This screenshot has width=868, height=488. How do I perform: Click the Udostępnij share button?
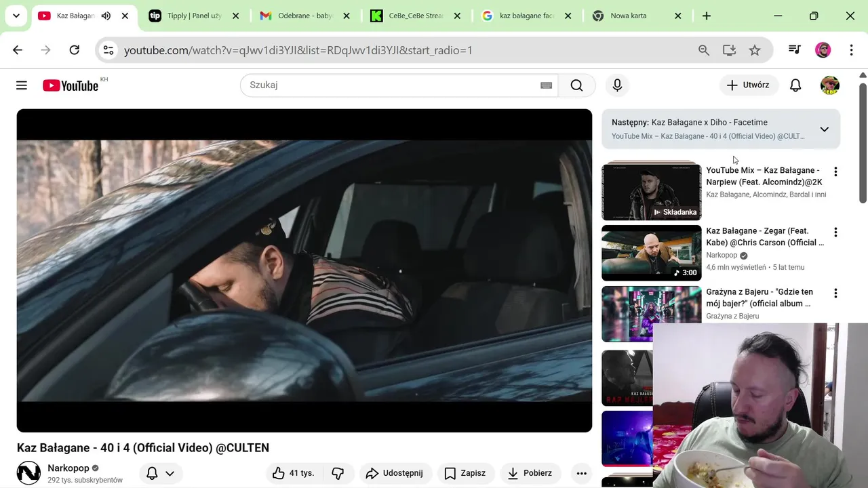394,473
